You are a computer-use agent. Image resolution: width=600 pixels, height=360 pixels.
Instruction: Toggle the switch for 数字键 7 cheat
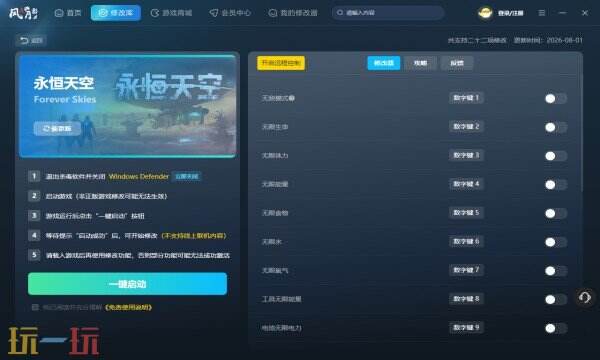coord(556,270)
